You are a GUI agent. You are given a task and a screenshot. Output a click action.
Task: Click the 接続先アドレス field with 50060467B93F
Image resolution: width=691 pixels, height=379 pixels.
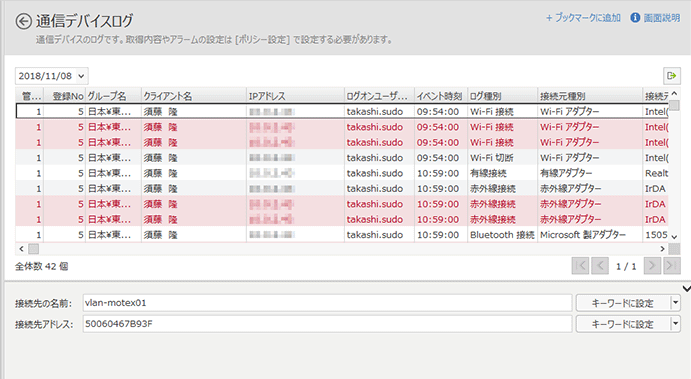327,324
